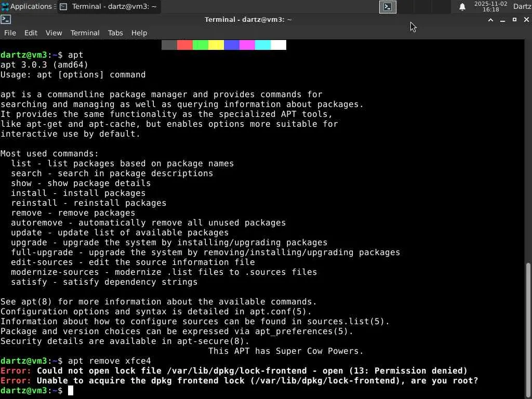
Task: Click the red color block
Action: [185, 45]
